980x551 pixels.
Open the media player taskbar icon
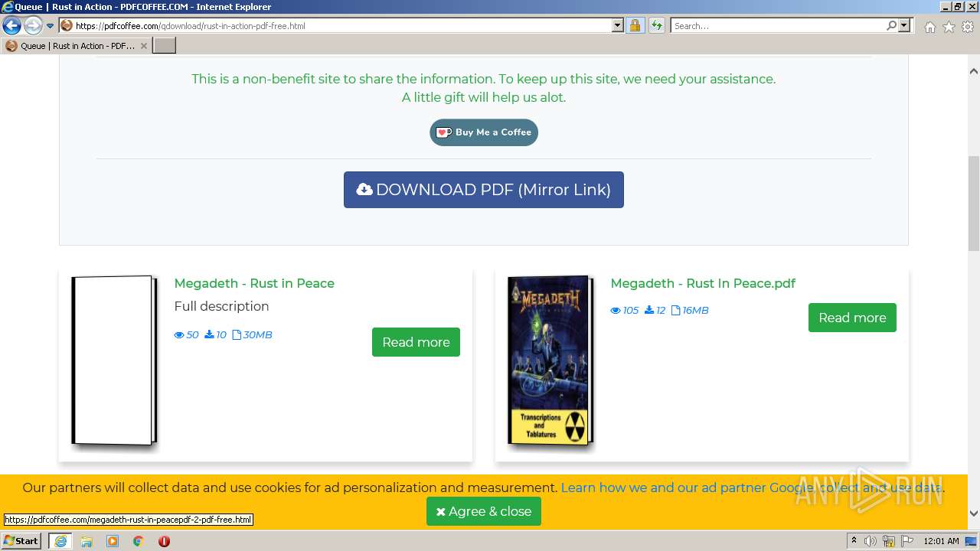click(113, 541)
